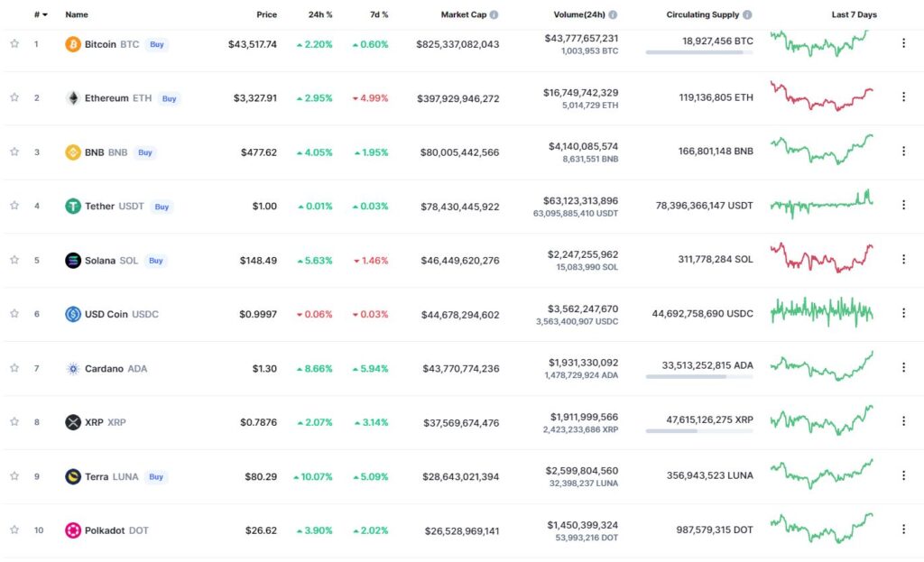Click the Buy button next to Ethereum
The width and height of the screenshot is (924, 562).
pos(169,98)
